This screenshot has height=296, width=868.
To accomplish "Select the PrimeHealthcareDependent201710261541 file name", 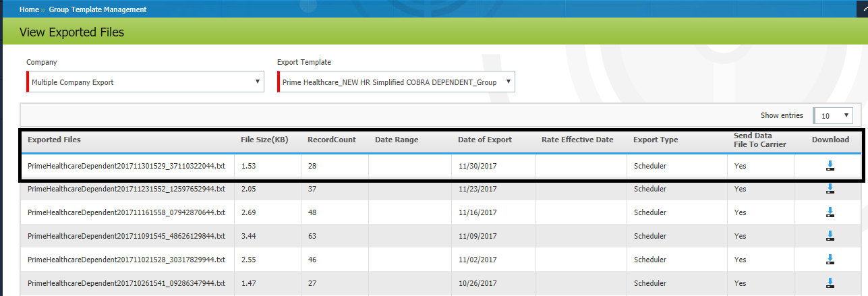I will click(126, 283).
